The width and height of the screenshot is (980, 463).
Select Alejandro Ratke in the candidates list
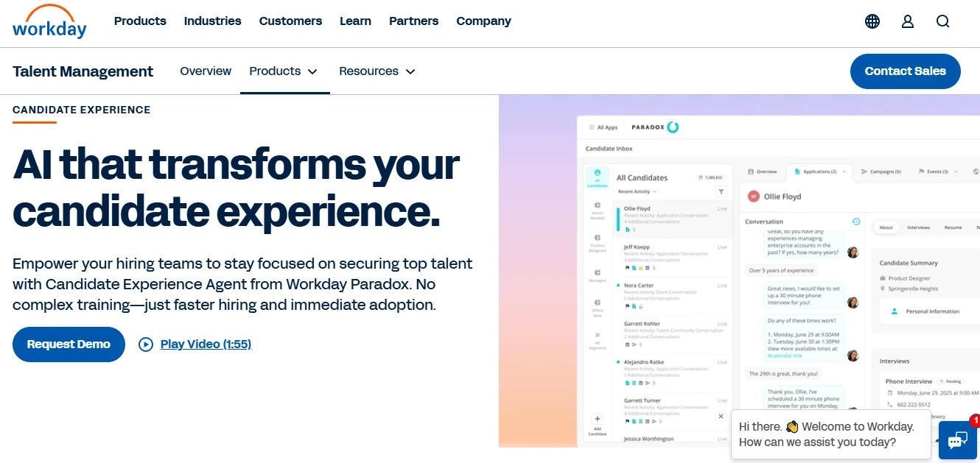point(674,372)
